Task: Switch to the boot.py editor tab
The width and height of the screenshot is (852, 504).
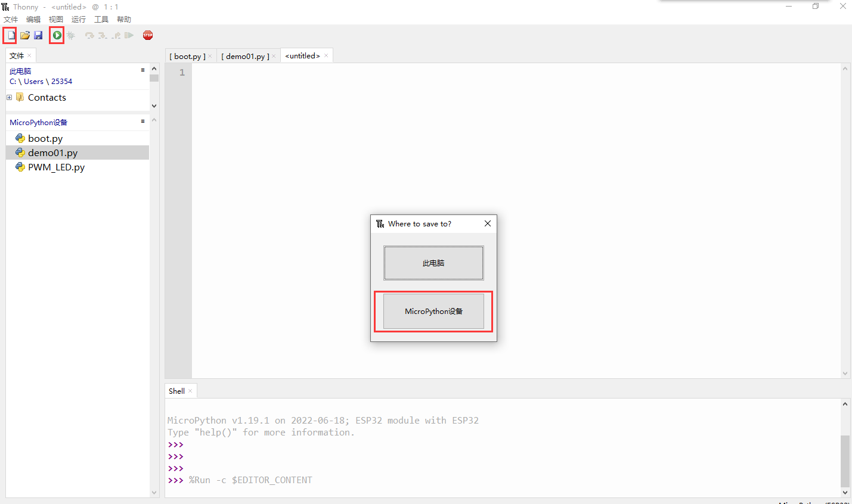Action: (x=187, y=57)
